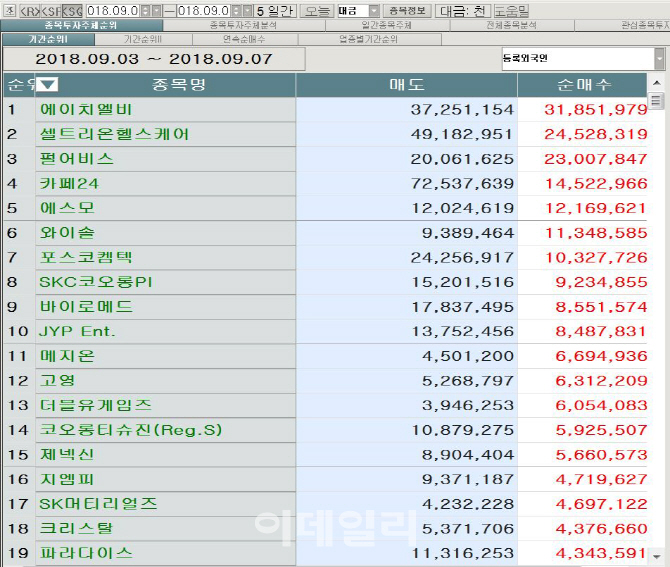
Task: Switch to 일간종목주체 tab
Action: coord(387,25)
